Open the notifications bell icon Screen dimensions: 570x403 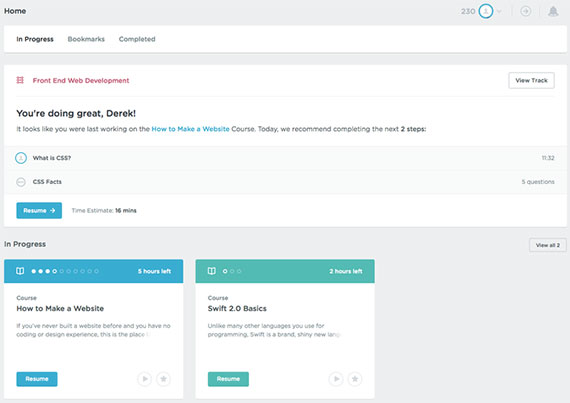tap(553, 11)
